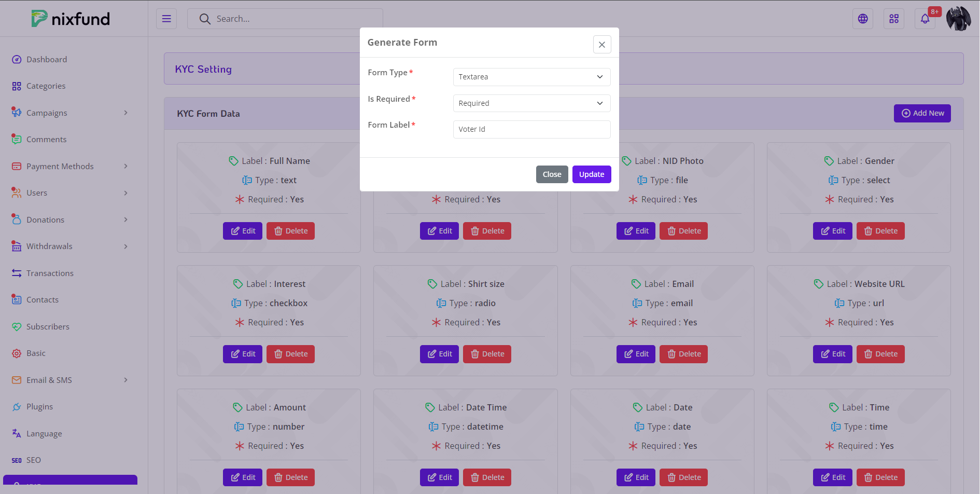This screenshot has width=980, height=494.
Task: Click the hamburger menu toggle icon
Action: click(x=166, y=19)
